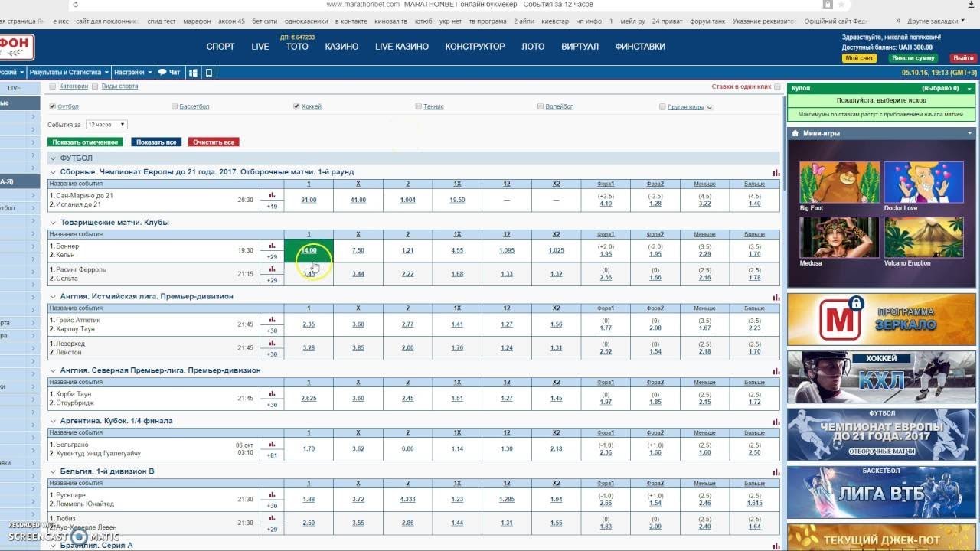Open statistics chart icon for Грейс Атлетик
980x551 pixels.
(x=272, y=319)
